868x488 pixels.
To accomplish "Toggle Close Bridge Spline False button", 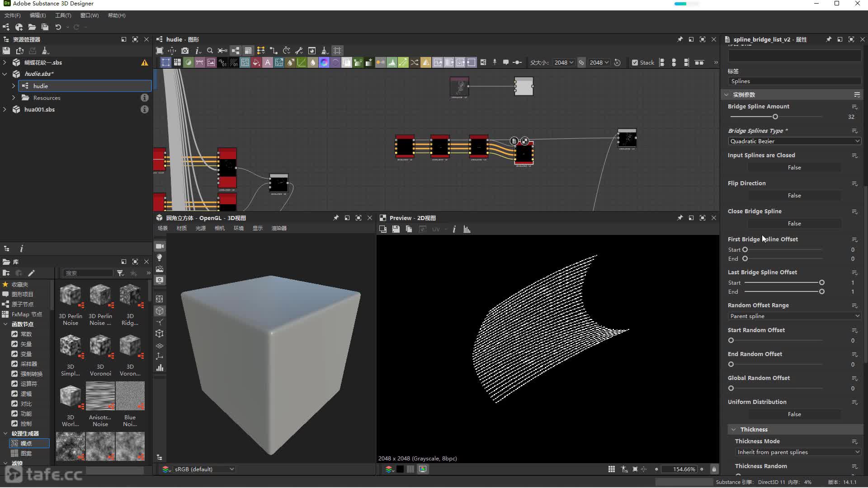I will tap(794, 224).
